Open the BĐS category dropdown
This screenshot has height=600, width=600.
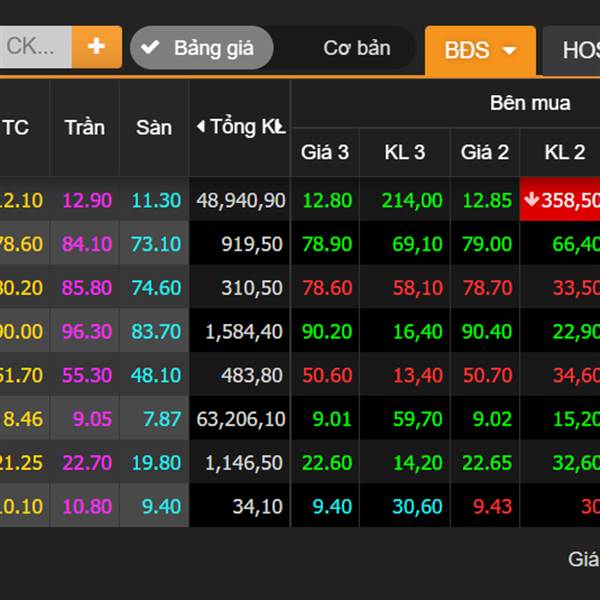tap(480, 50)
